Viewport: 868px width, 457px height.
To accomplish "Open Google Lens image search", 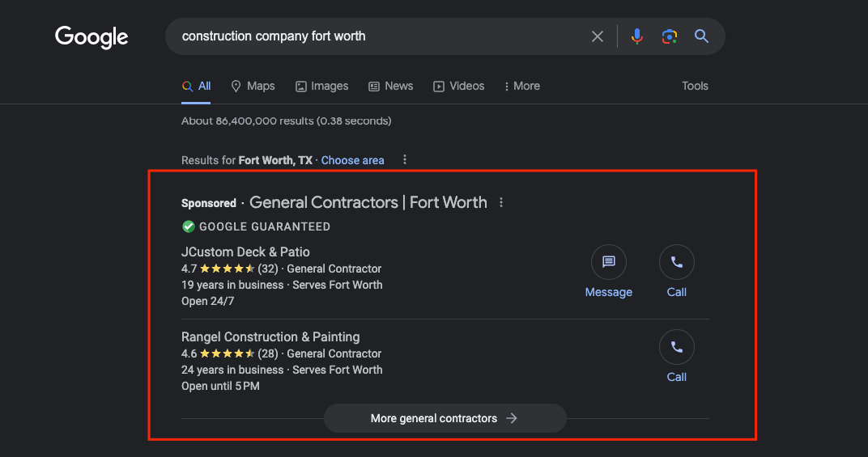I will [669, 36].
